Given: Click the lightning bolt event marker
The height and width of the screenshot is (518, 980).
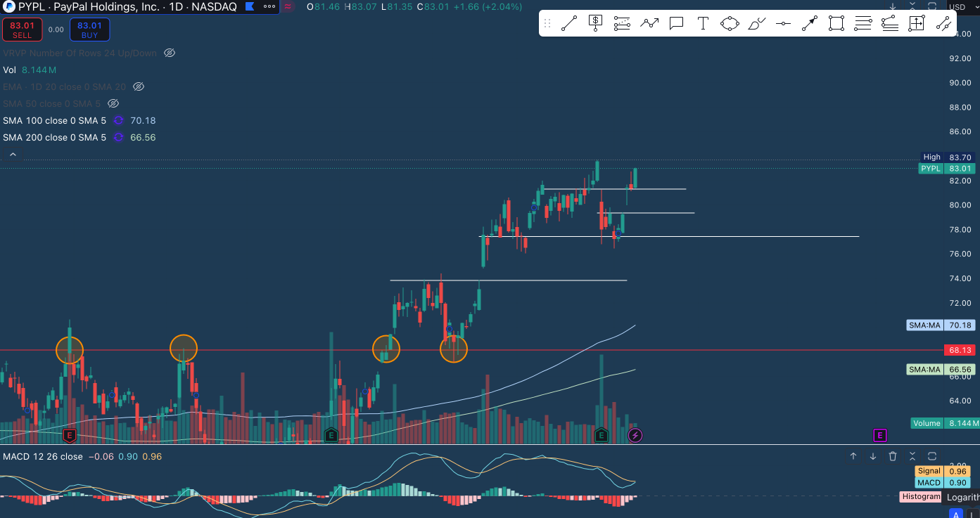Looking at the screenshot, I should click(635, 436).
